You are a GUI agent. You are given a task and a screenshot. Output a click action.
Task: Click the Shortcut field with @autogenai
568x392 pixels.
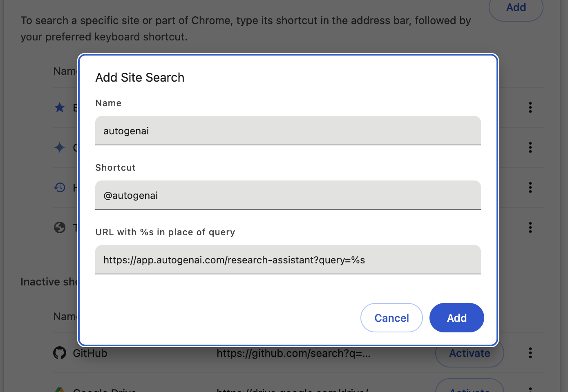click(288, 195)
